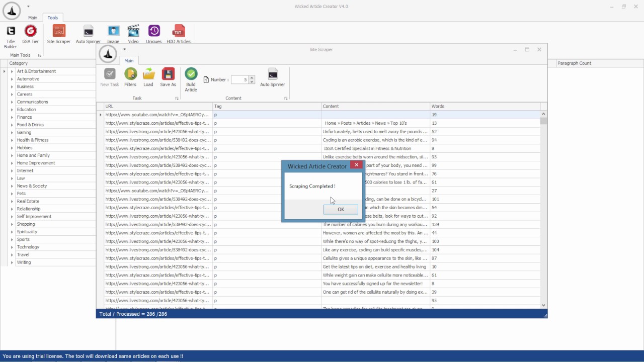
Task: Maximize the Site Scraper window
Action: tap(527, 49)
